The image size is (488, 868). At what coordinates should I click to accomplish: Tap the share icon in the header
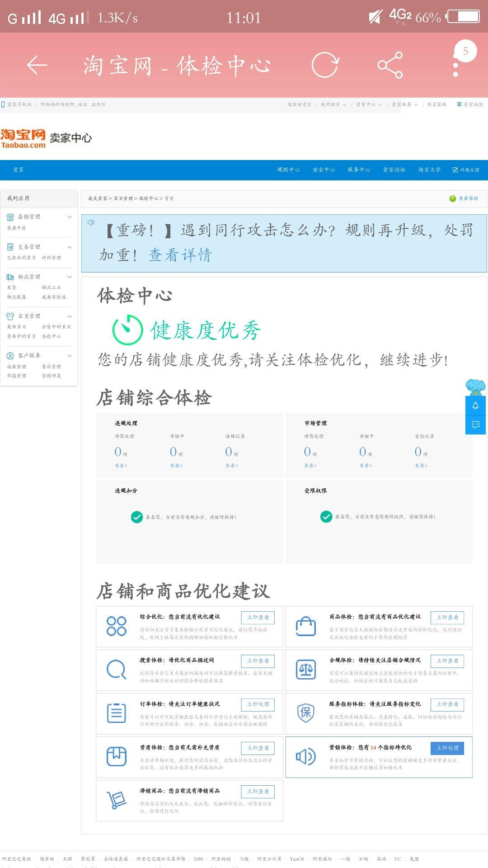pos(390,65)
